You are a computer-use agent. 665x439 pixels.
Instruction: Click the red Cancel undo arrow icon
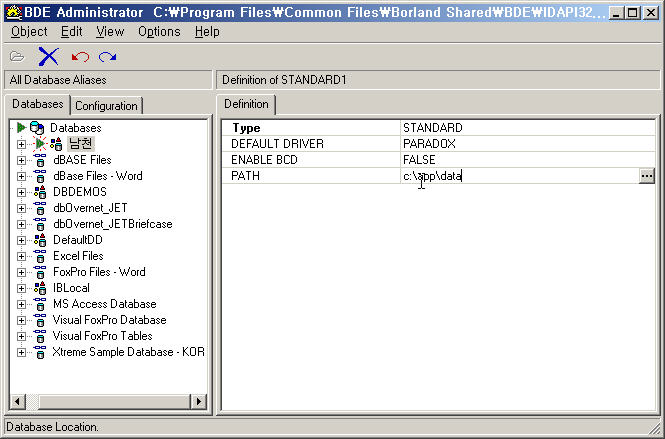coord(80,56)
